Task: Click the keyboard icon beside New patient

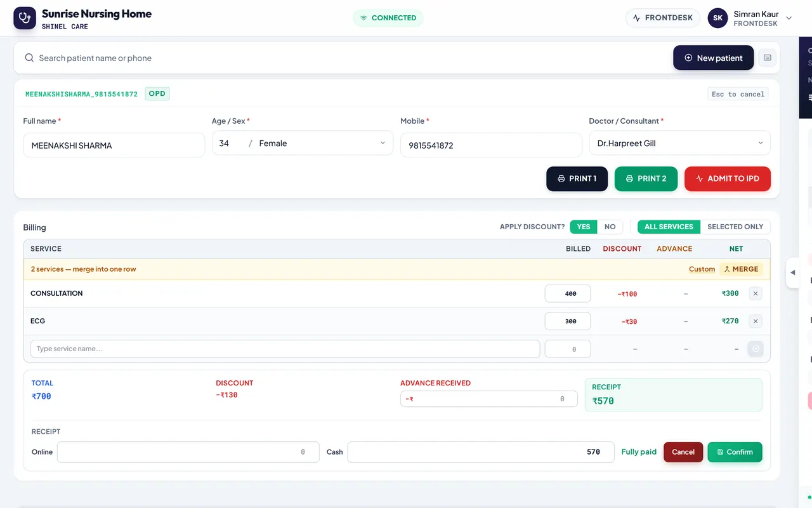Action: [768, 58]
